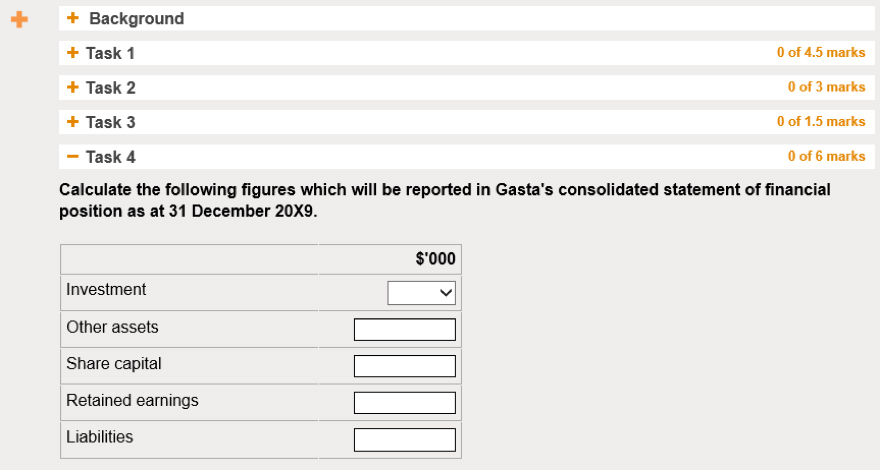Click the '0 of 6 marks' label

(x=826, y=156)
